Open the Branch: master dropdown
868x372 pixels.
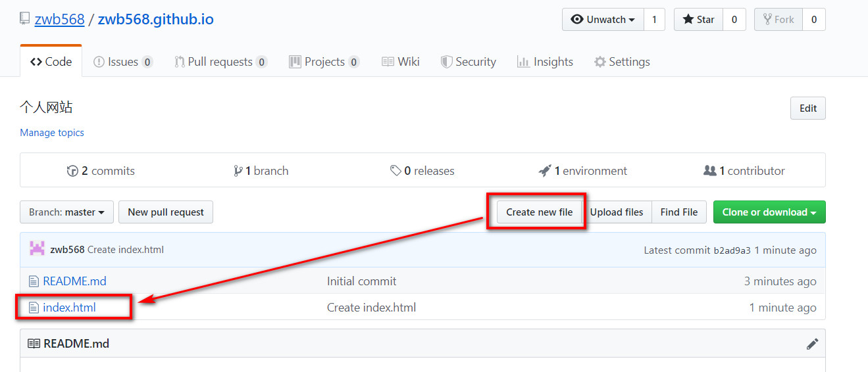click(x=66, y=212)
